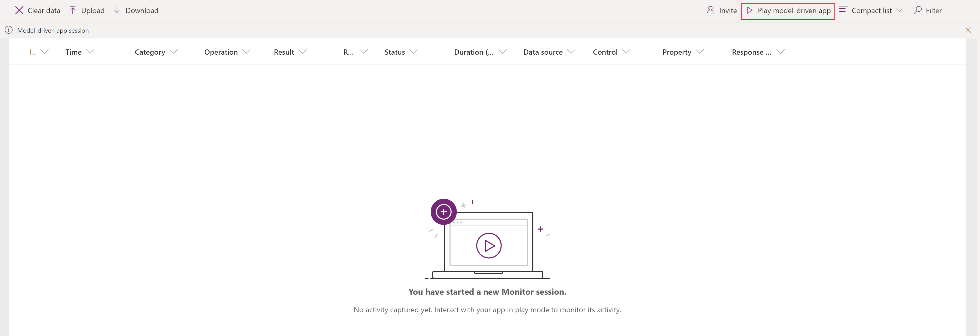Expand the Result column filter
This screenshot has height=336, width=980.
coord(304,51)
